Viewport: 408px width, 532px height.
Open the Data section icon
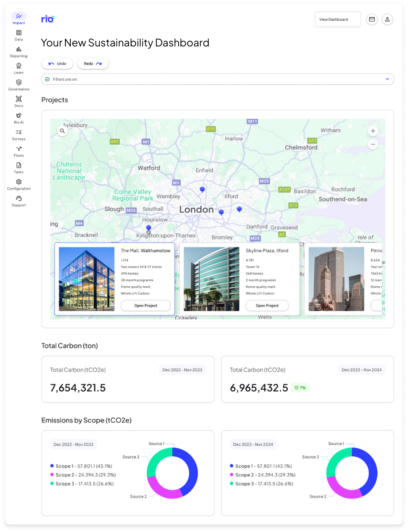pos(19,33)
